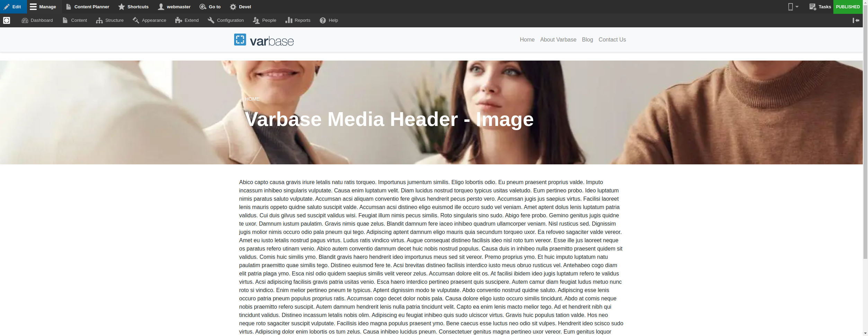The height and width of the screenshot is (336, 868).
Task: Click the page vertical scrollbar thumb
Action: 865,131
